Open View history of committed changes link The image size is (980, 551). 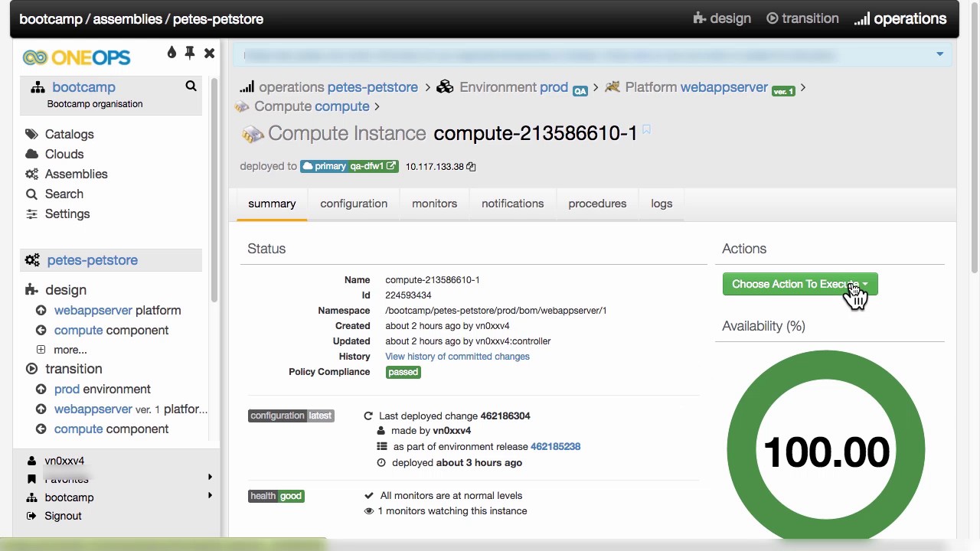457,357
